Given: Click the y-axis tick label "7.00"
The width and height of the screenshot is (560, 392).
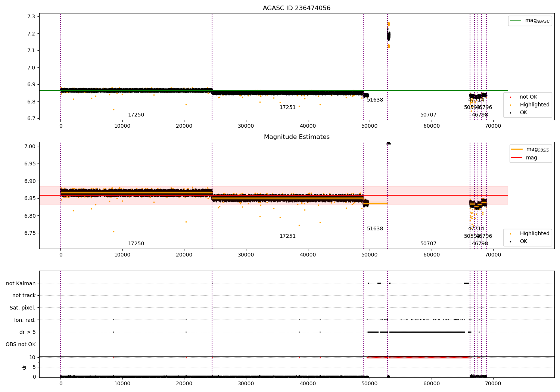Looking at the screenshot, I should (x=30, y=146).
